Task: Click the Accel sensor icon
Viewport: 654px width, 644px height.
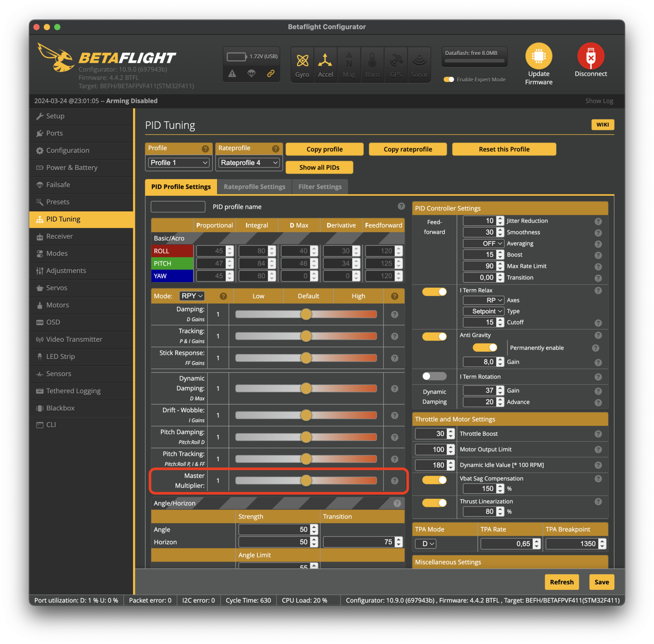Action: (x=325, y=61)
